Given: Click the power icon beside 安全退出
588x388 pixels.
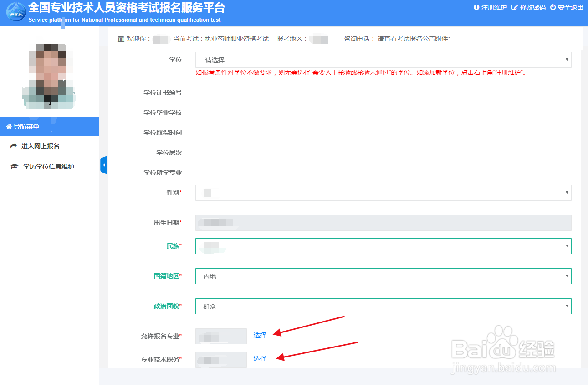Looking at the screenshot, I should pos(552,7).
